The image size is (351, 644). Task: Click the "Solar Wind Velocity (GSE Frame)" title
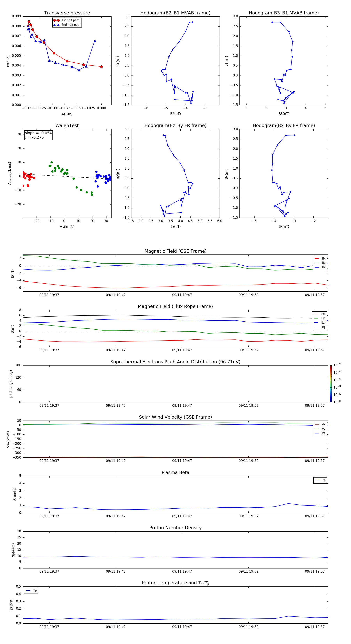coord(175,417)
